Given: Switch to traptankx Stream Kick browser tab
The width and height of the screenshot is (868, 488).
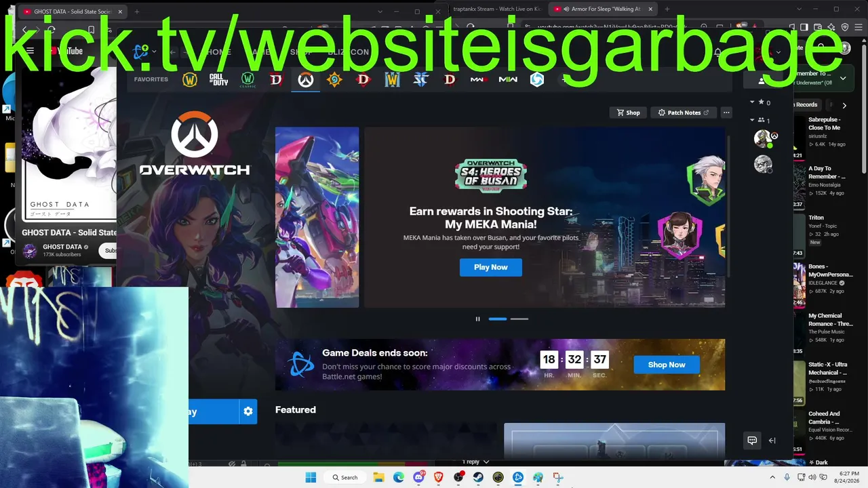Looking at the screenshot, I should (x=496, y=9).
